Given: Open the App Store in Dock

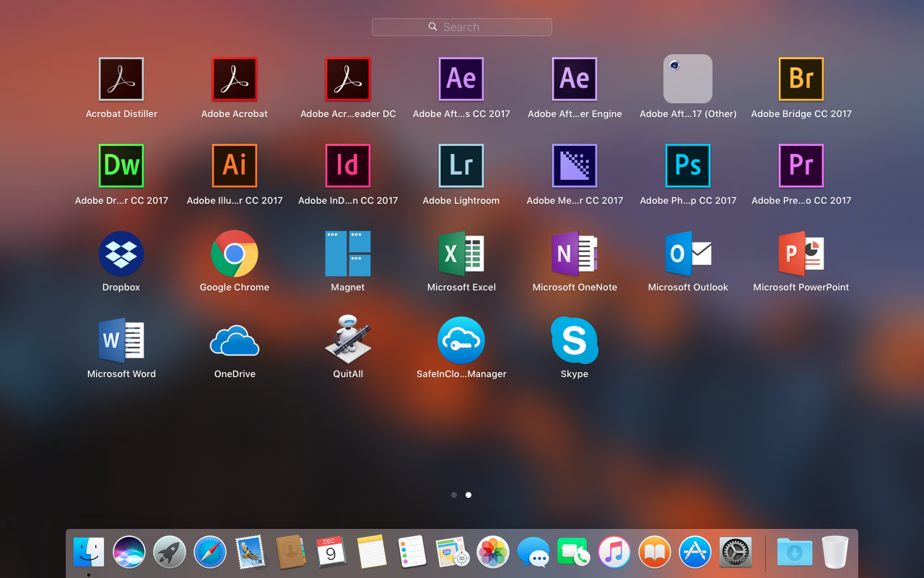Looking at the screenshot, I should pyautogui.click(x=695, y=553).
